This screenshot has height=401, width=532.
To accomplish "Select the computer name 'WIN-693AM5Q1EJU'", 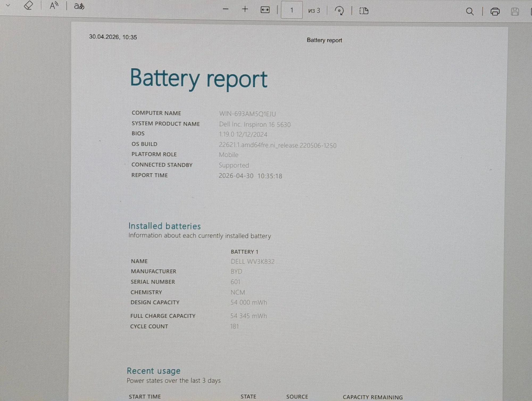I will click(247, 114).
